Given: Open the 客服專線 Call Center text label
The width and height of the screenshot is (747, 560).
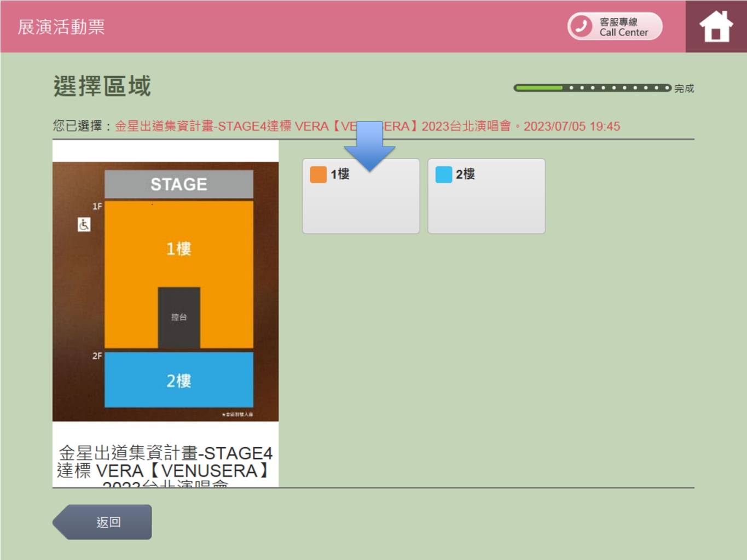Looking at the screenshot, I should (623, 27).
